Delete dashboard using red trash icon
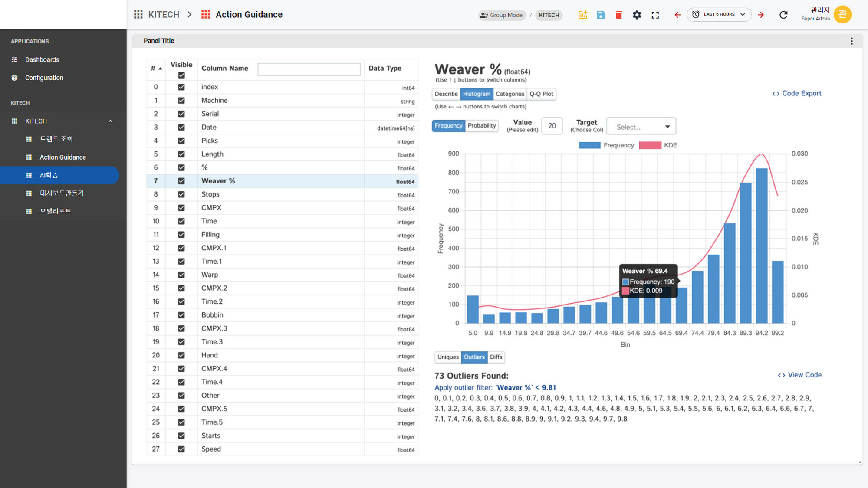 click(619, 15)
